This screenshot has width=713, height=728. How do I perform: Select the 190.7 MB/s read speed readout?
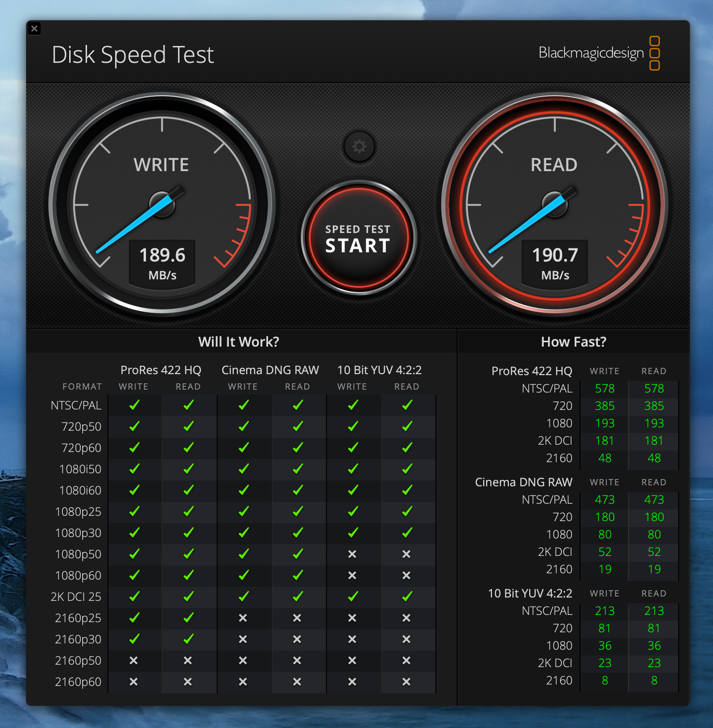tap(555, 262)
